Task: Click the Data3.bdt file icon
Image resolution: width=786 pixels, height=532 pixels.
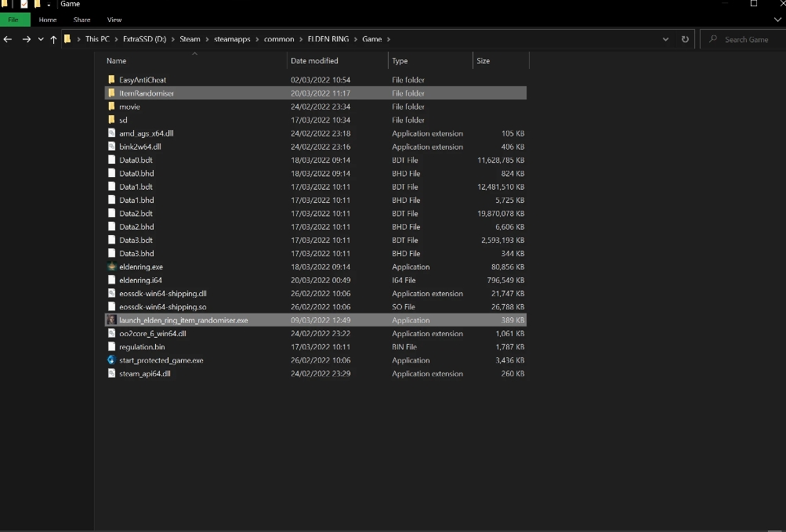Action: click(x=112, y=241)
